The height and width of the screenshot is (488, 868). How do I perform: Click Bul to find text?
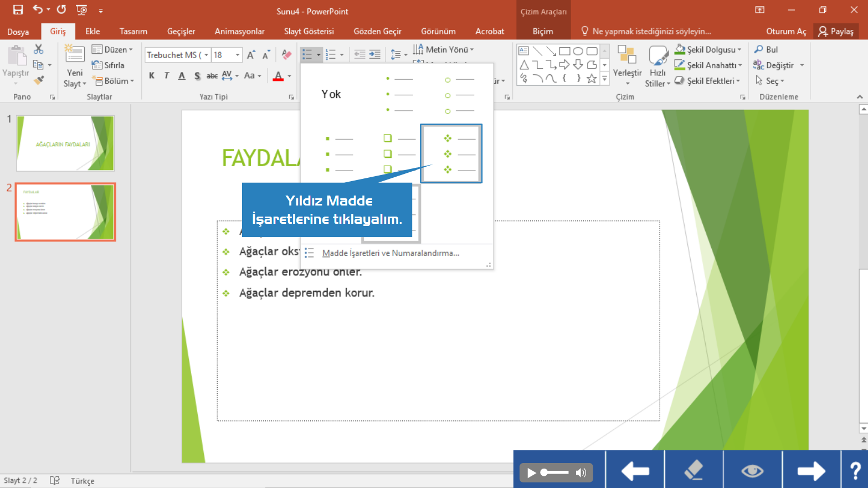(x=766, y=49)
